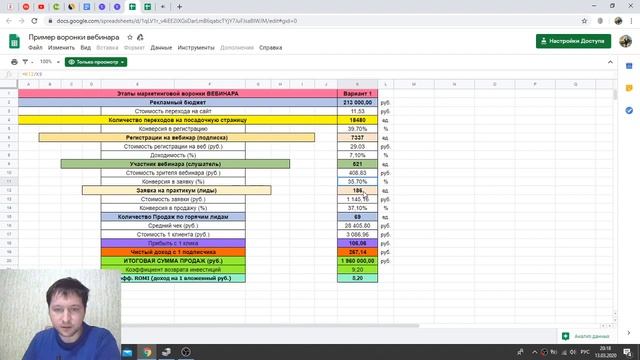Switch to the second Google Sheets tab
Screen dimensions: 640x360
147,7
